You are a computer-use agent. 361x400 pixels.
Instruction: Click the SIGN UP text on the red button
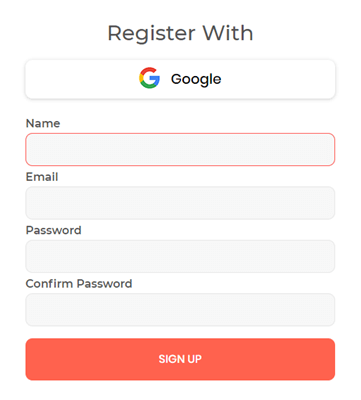180,359
